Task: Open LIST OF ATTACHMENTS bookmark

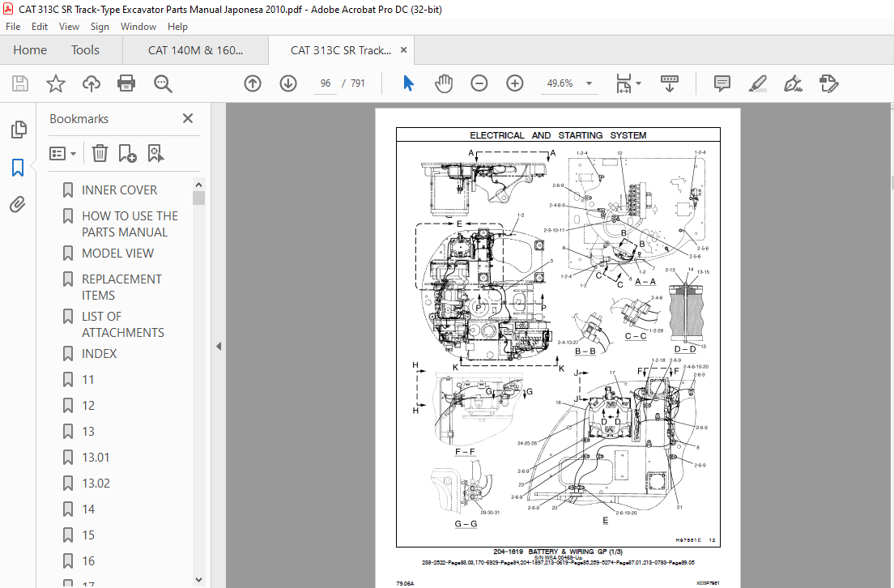Action: (122, 325)
